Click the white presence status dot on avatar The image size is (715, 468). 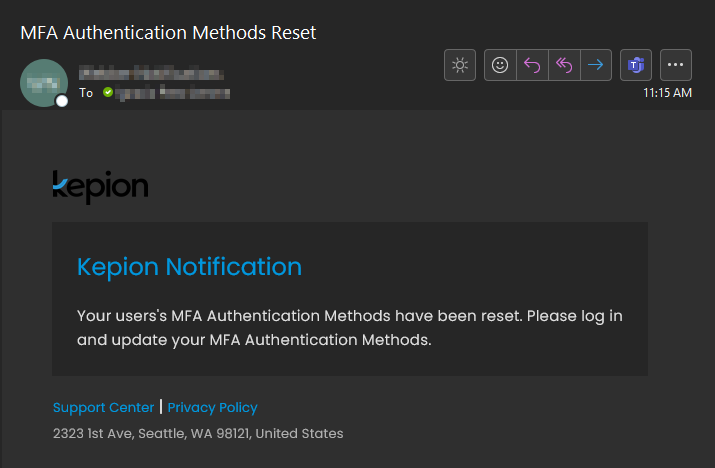point(62,101)
